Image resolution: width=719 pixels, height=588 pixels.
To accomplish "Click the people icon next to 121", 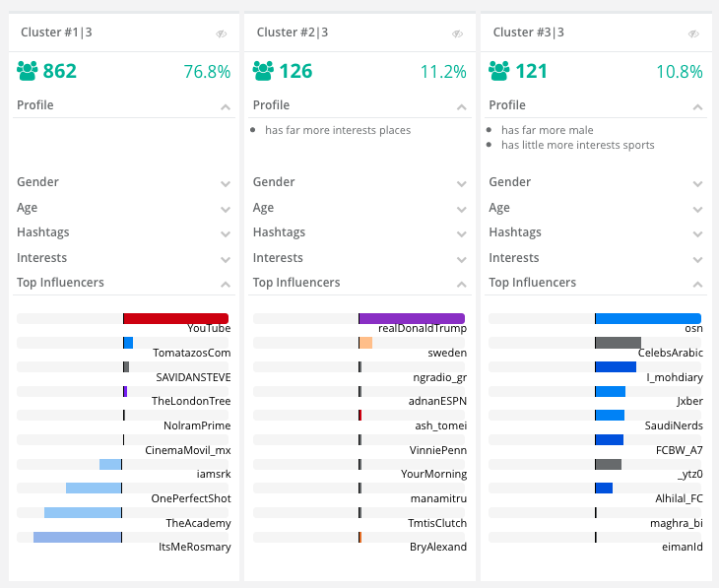I will (499, 71).
